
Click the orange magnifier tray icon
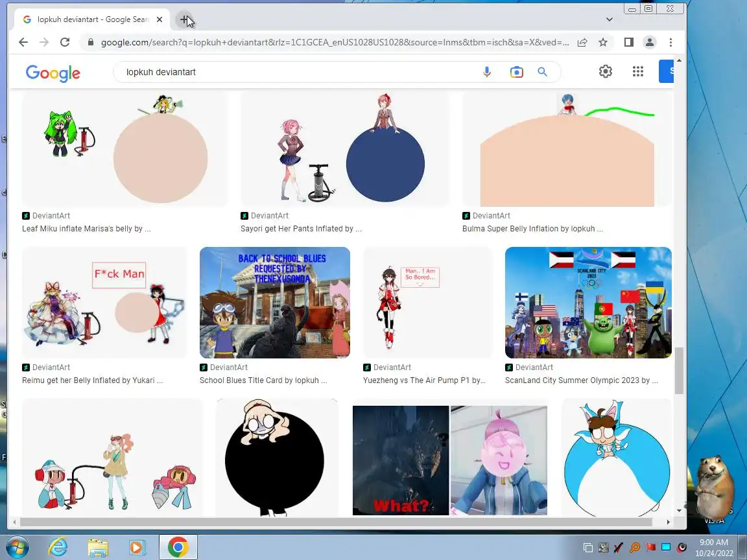pos(635,547)
